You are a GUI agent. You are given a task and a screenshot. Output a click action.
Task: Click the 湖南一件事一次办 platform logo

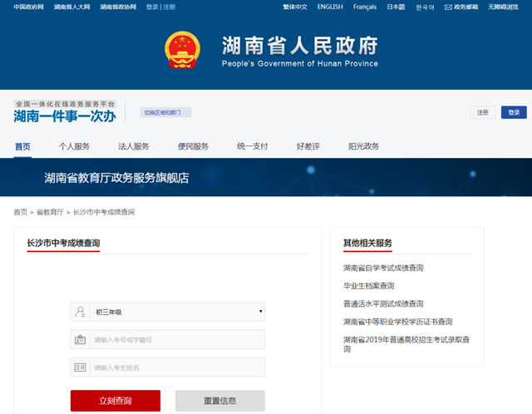64,112
